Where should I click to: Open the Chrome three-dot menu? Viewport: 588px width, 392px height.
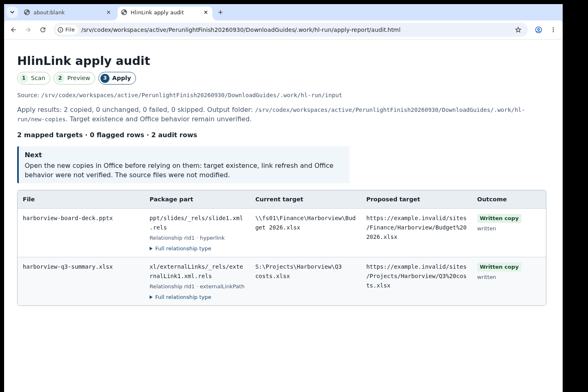[x=553, y=30]
